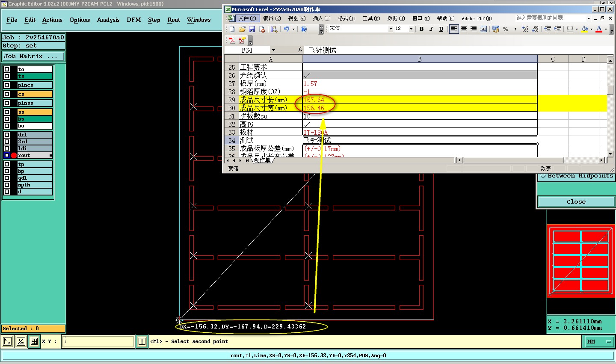Click the Undo arrow icon in Excel
The image size is (616, 364).
click(x=286, y=29)
